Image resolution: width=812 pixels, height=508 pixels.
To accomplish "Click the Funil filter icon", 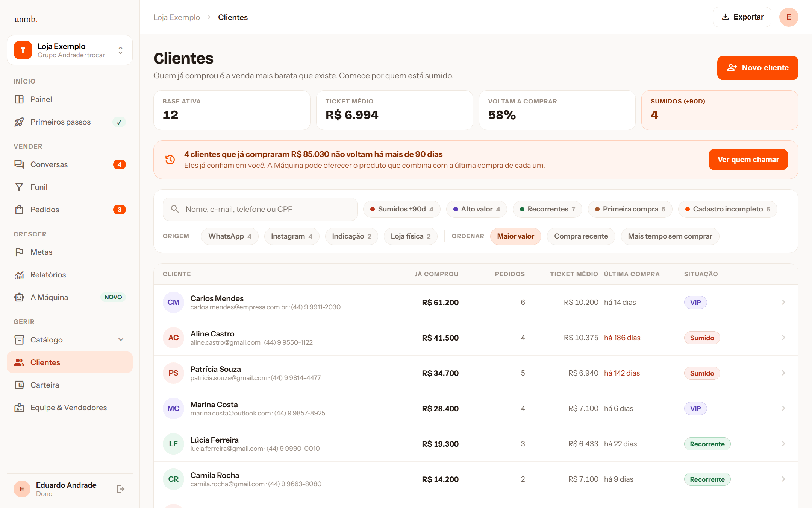I will [x=19, y=187].
